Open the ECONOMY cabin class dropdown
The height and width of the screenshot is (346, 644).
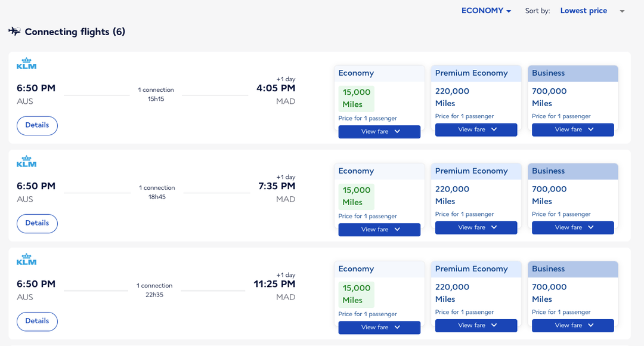(x=485, y=10)
